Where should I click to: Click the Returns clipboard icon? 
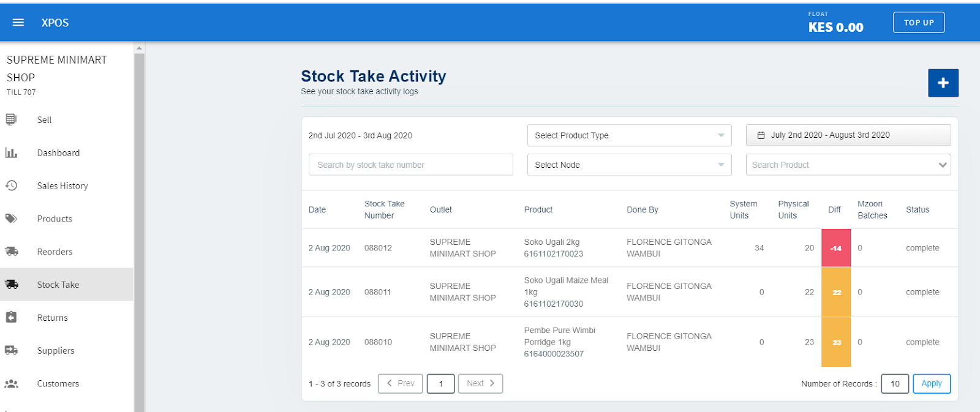(11, 317)
